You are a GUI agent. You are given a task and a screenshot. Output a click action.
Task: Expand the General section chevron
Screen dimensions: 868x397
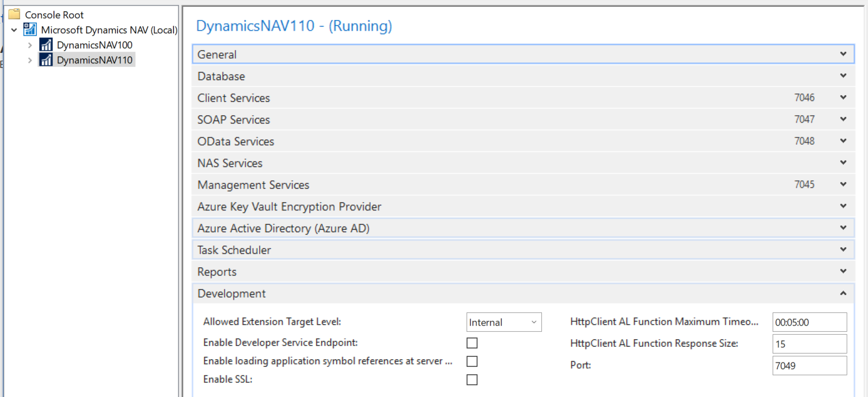click(843, 54)
